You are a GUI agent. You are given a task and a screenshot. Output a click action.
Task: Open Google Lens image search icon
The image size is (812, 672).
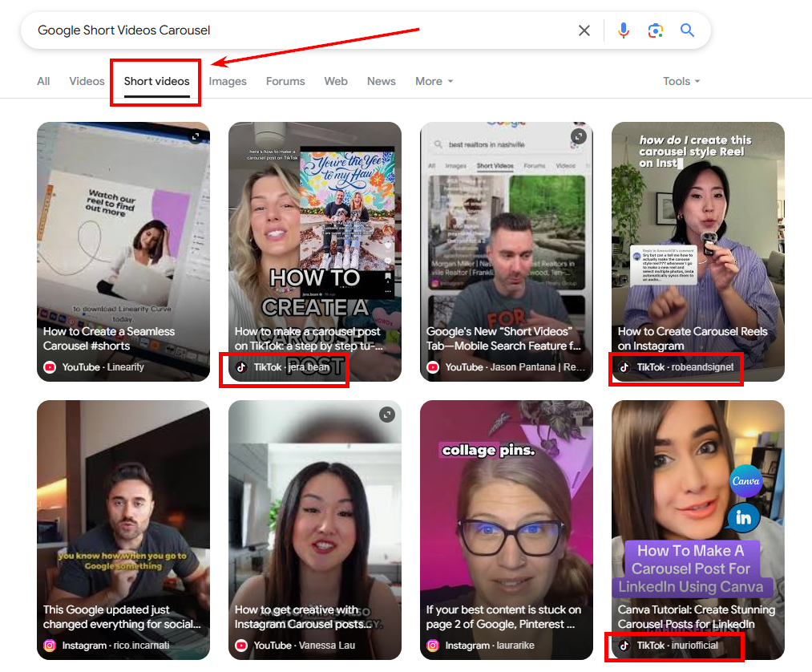pyautogui.click(x=656, y=30)
